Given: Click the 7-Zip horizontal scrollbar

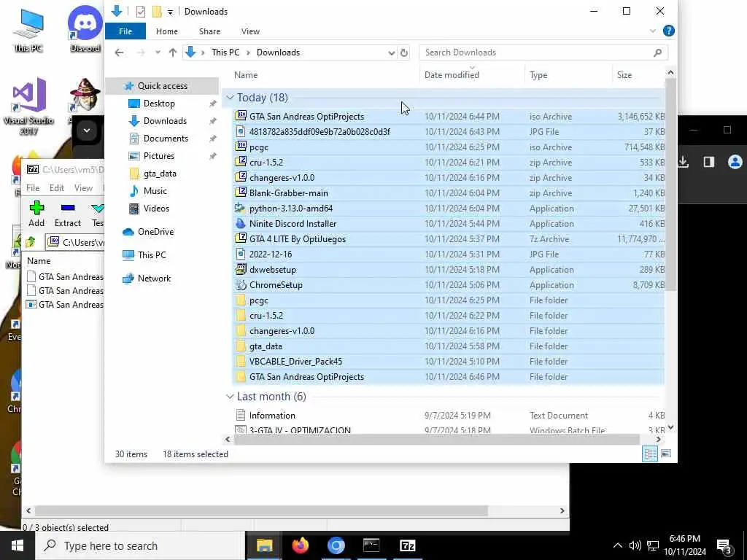Looking at the screenshot, I should 261,510.
